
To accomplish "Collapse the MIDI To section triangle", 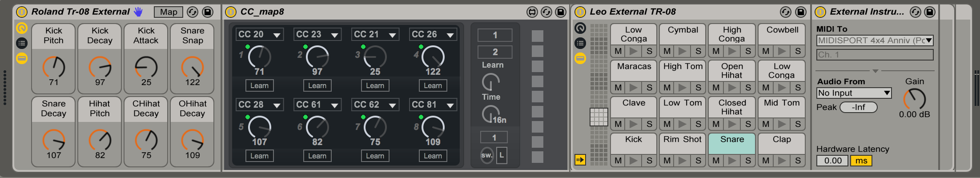I will (876, 71).
